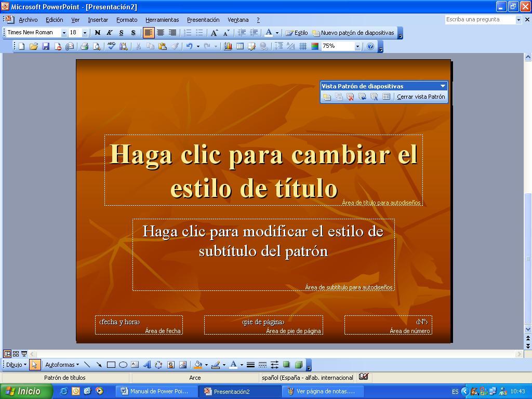Image resolution: width=532 pixels, height=399 pixels.
Task: Toggle underline (S) formatting
Action: tap(121, 33)
